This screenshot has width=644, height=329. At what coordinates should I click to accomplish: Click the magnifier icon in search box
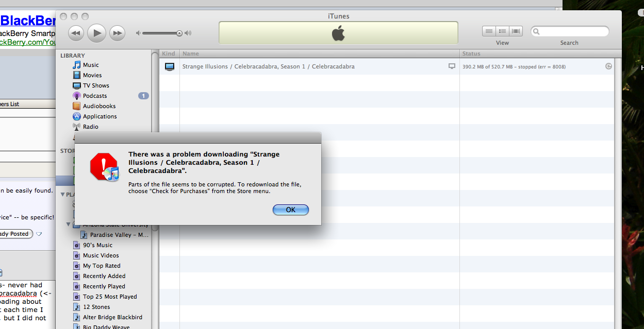pos(537,31)
